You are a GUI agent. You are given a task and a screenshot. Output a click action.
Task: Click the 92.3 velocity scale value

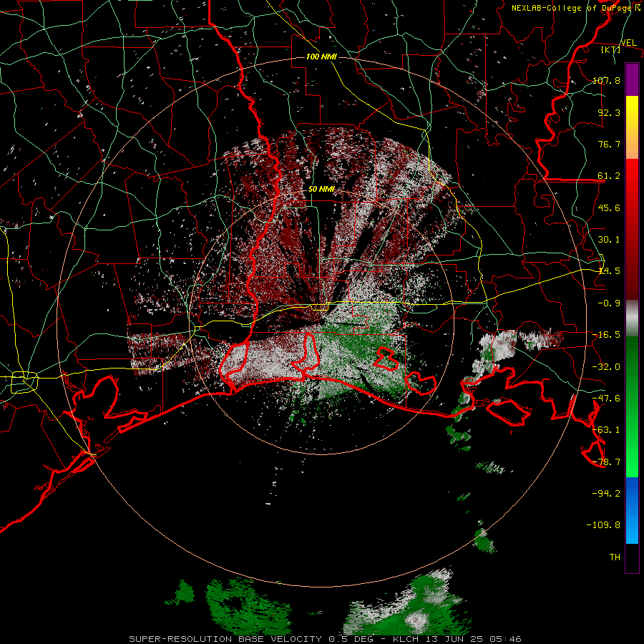609,112
